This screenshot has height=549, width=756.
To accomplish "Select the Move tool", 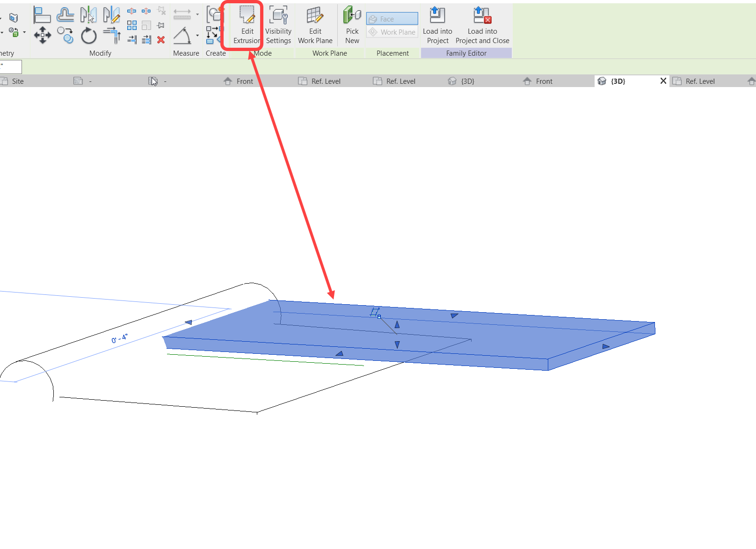I will 42,35.
